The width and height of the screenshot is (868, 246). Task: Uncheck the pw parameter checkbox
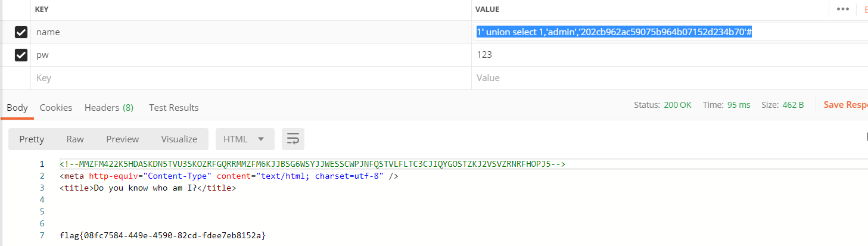click(21, 55)
